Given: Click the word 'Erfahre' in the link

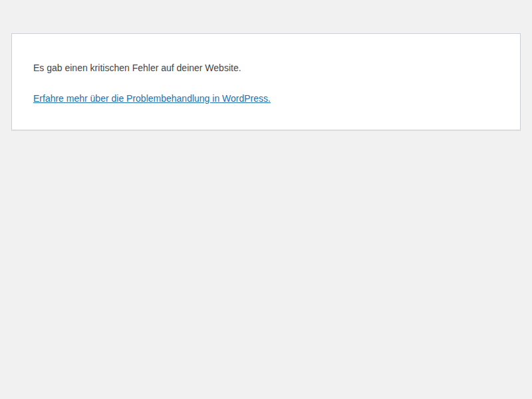Looking at the screenshot, I should click(49, 98).
